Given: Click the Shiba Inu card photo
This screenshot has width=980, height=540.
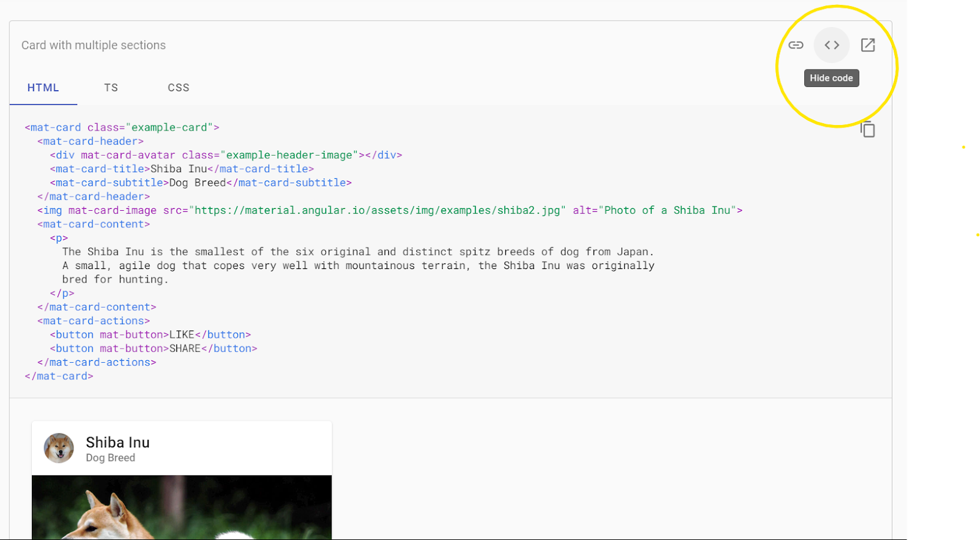Looking at the screenshot, I should pyautogui.click(x=182, y=508).
